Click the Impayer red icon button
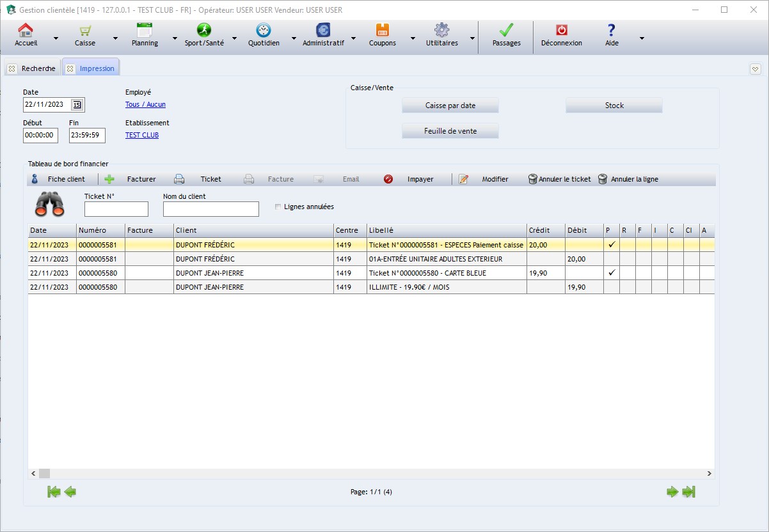Screen dimensions: 769x532 (x=388, y=180)
